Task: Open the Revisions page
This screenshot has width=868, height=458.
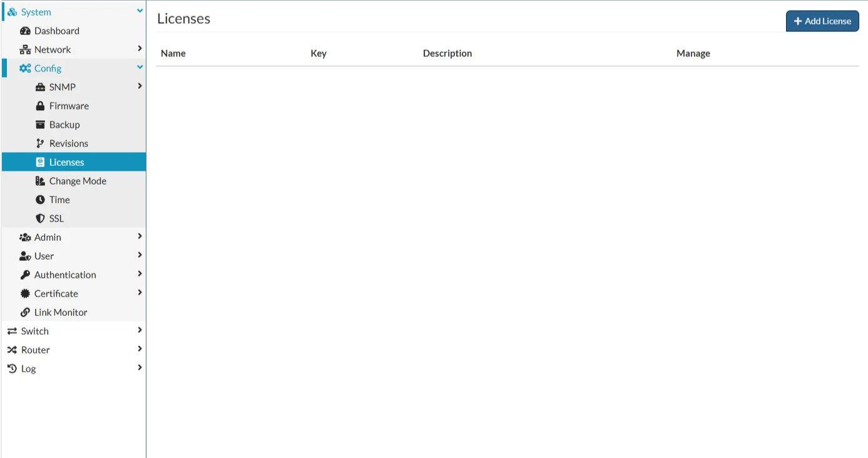Action: click(74, 143)
